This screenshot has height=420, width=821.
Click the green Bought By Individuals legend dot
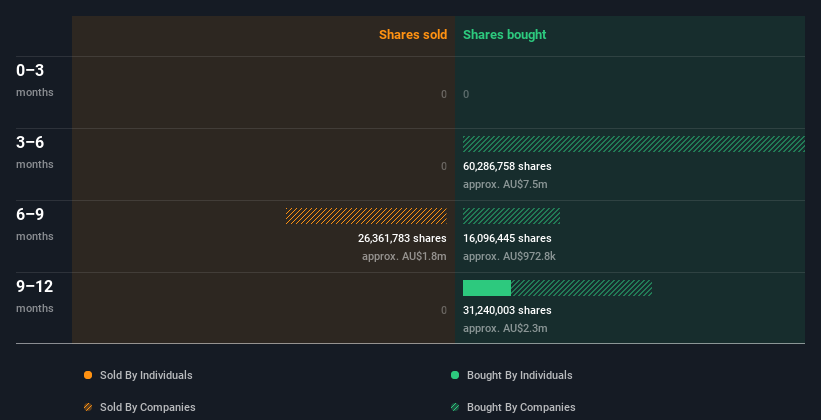tap(455, 375)
